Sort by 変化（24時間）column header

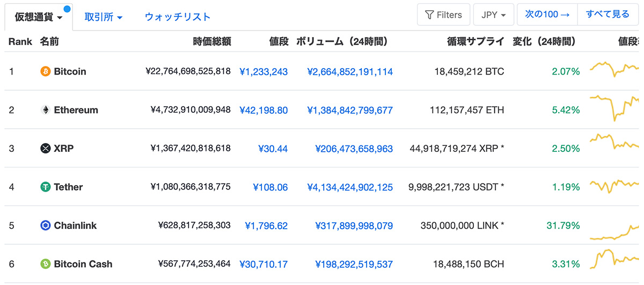coord(544,41)
